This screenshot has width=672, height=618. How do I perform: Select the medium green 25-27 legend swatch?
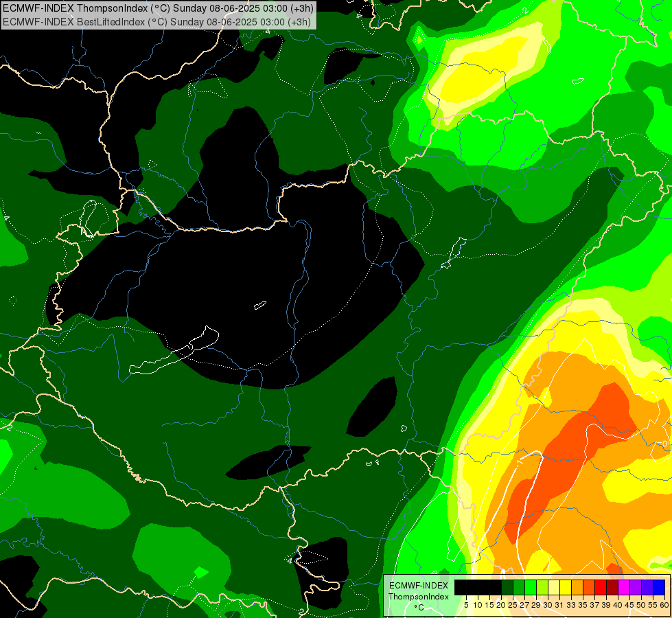pyautogui.click(x=519, y=587)
